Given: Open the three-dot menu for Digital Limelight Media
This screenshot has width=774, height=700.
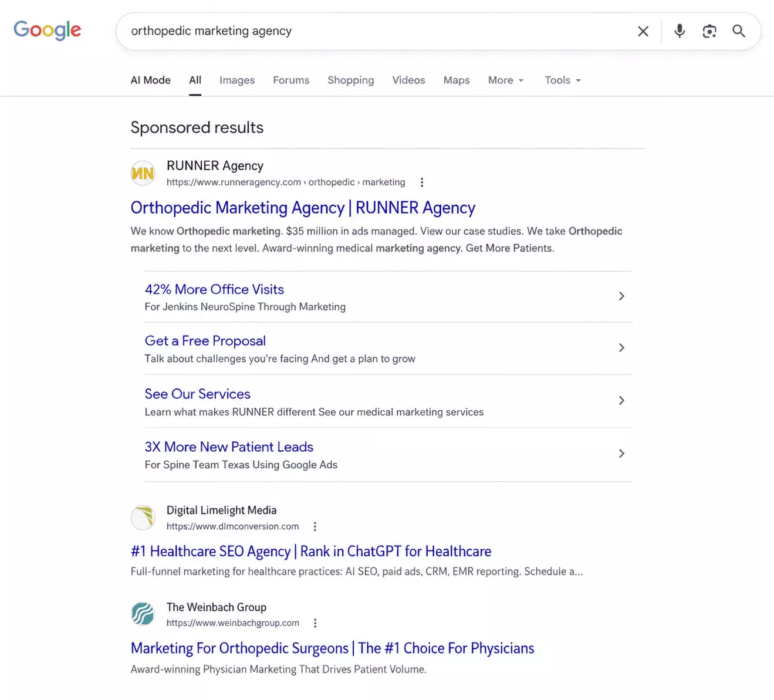Looking at the screenshot, I should click(x=315, y=526).
